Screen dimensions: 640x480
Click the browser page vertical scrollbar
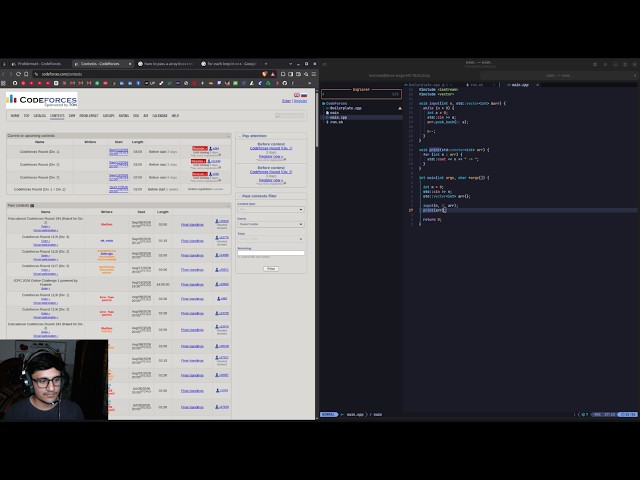pos(316,118)
